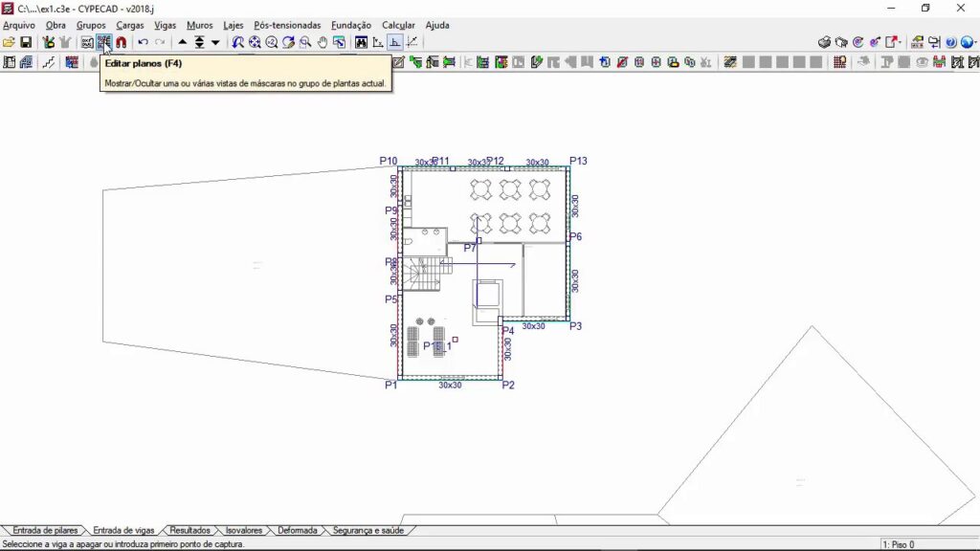This screenshot has height=551, width=980.
Task: Go up one floor with the up arrow
Action: click(x=183, y=42)
